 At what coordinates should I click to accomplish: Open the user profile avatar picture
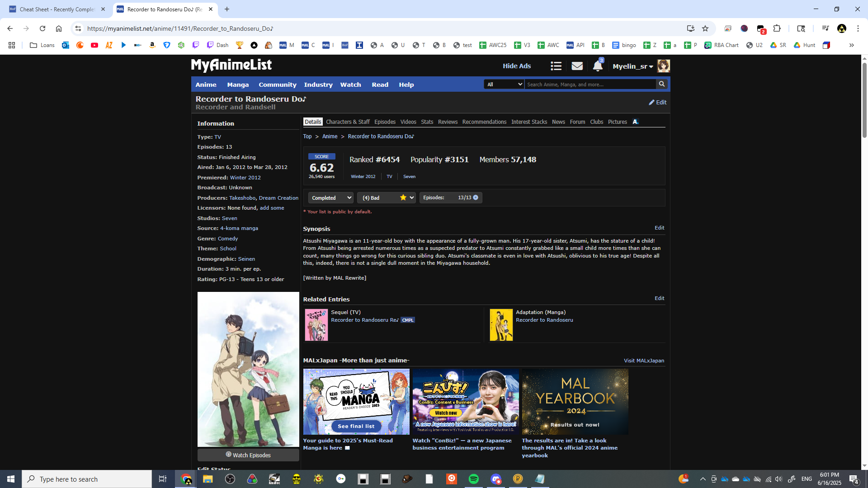point(663,66)
